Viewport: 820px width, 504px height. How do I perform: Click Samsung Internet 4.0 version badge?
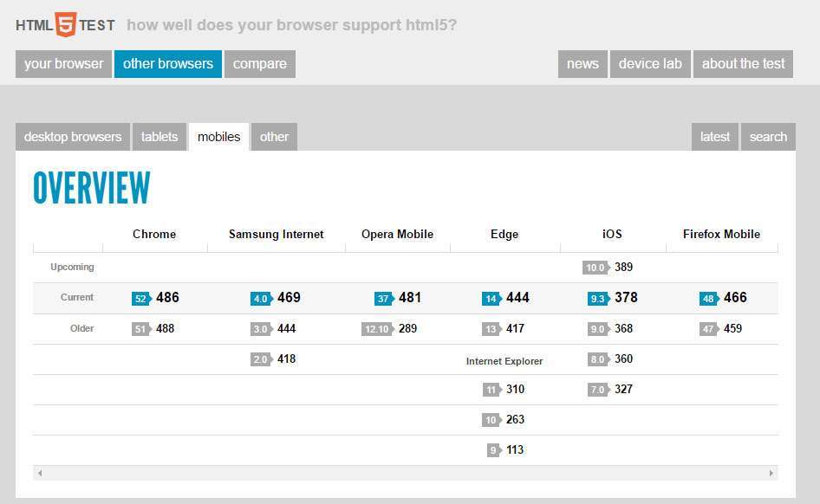click(262, 299)
